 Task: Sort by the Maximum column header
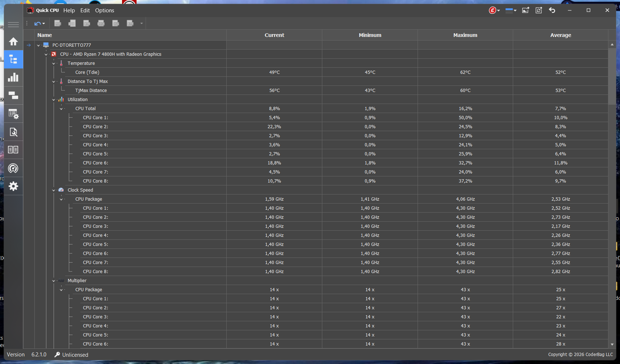(x=465, y=35)
